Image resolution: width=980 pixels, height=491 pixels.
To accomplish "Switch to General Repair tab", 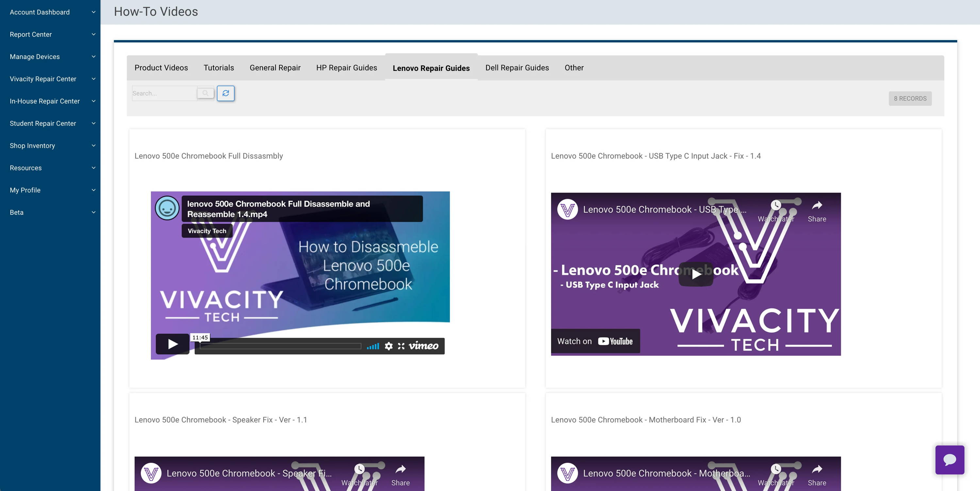I will click(275, 68).
